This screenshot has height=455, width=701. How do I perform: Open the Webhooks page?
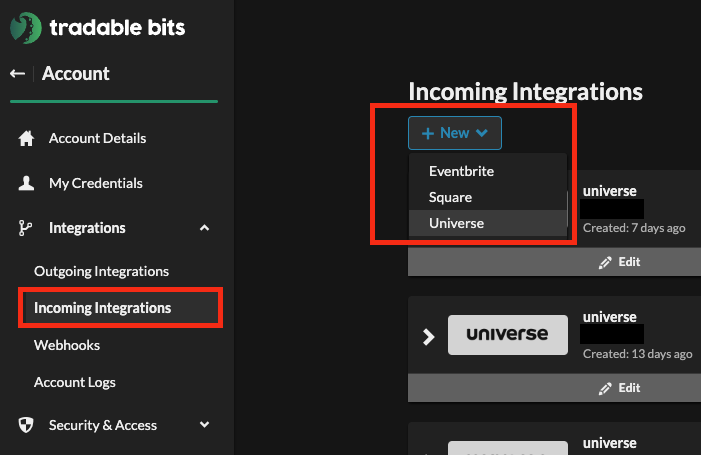[67, 345]
